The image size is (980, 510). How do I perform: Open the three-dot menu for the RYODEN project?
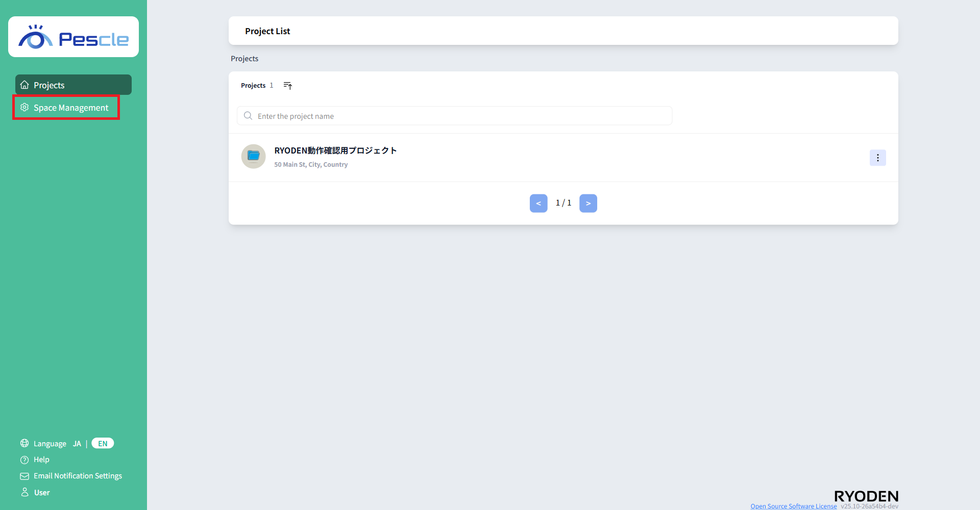(x=877, y=158)
